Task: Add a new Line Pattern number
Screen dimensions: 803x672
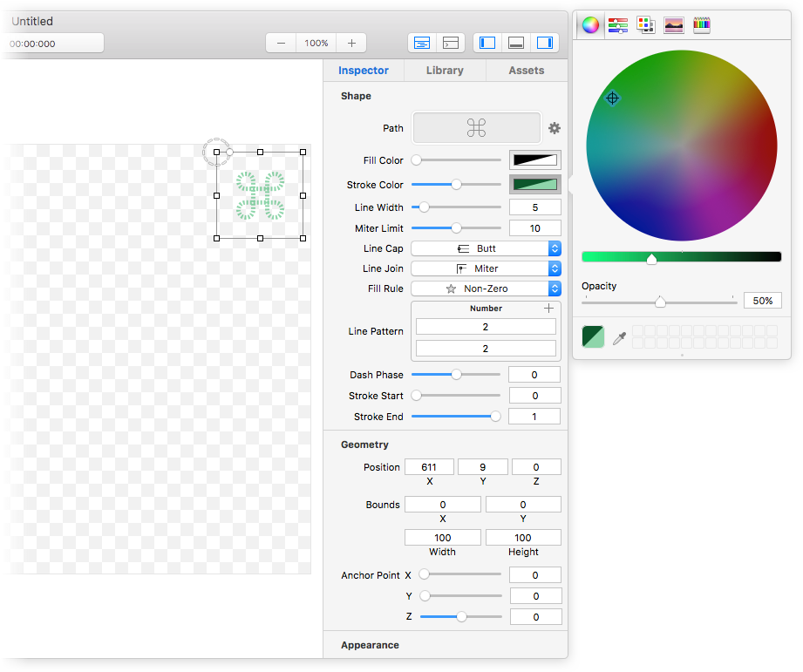Action: (x=548, y=308)
